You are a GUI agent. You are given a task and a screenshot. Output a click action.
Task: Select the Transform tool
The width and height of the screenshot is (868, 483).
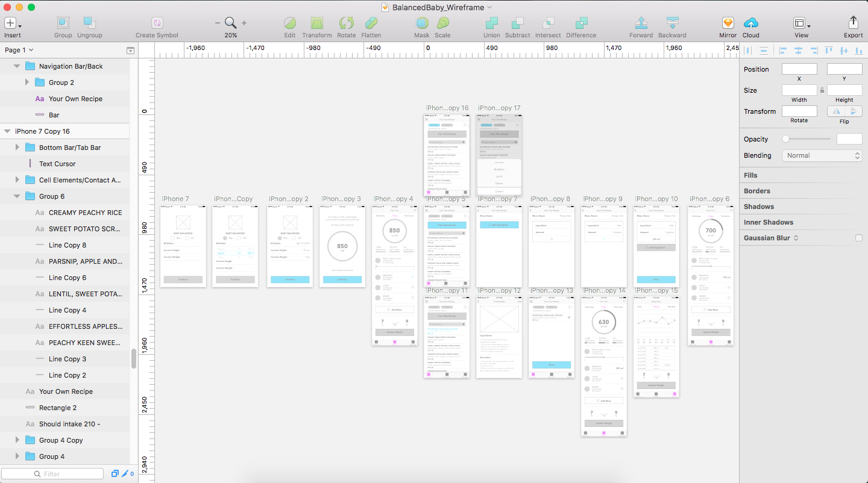(x=317, y=23)
